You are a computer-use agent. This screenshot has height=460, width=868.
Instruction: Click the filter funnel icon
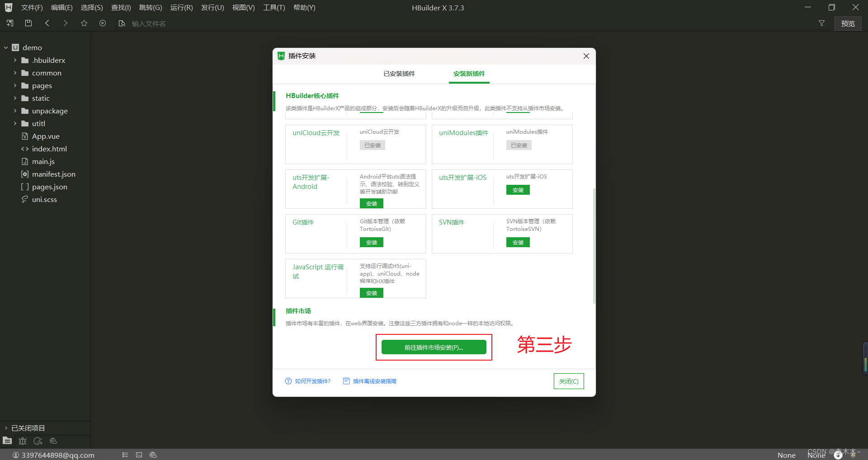(821, 23)
